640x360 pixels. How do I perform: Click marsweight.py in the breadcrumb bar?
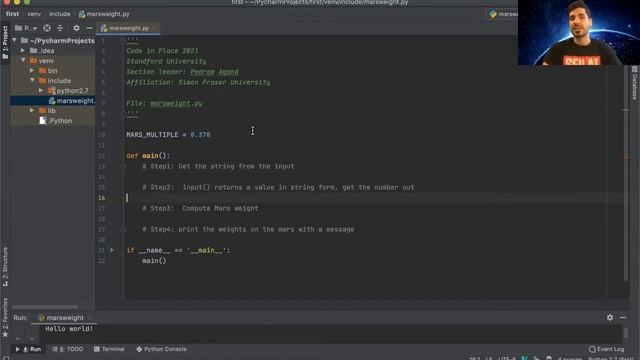pos(104,14)
